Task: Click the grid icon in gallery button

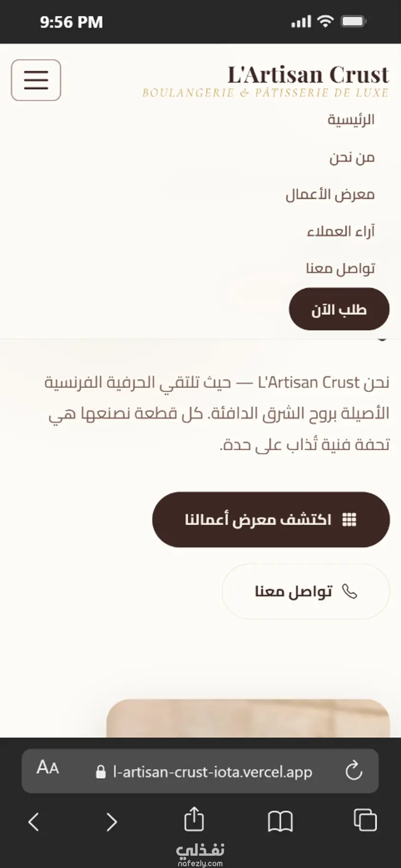Action: [x=349, y=520]
